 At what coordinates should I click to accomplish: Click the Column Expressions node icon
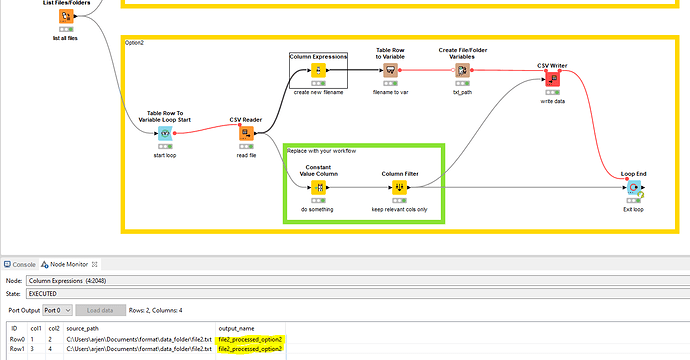click(x=318, y=70)
